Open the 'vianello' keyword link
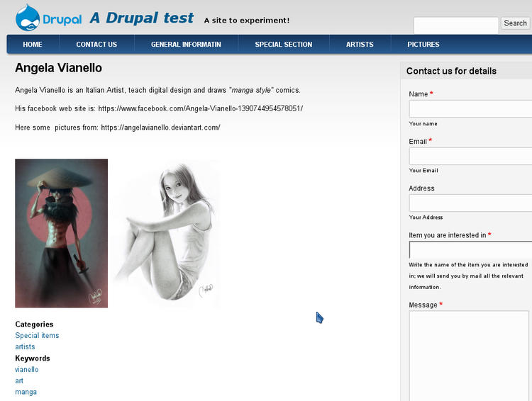 click(27, 370)
